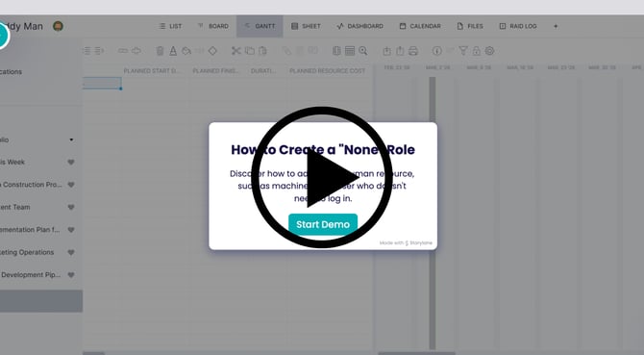Open the filter funnel icon
The height and width of the screenshot is (355, 644).
click(x=463, y=51)
